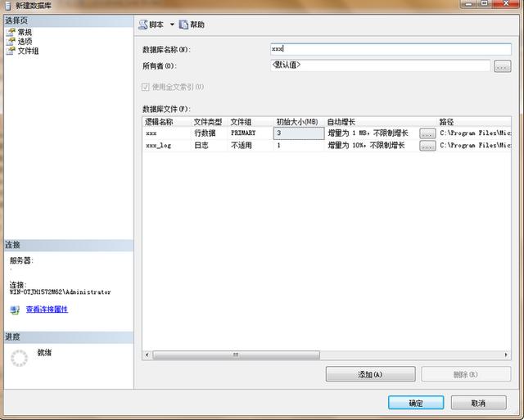Click the 添加(A) button
The height and width of the screenshot is (420, 524).
(x=371, y=374)
